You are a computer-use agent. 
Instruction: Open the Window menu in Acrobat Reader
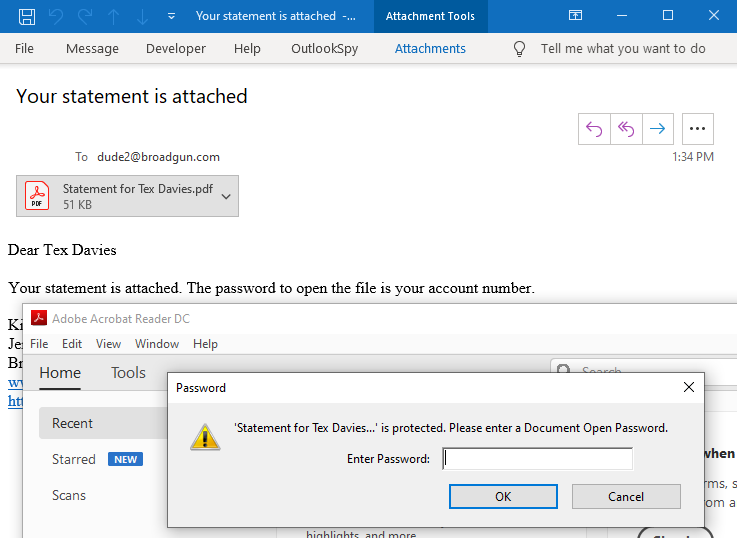[x=157, y=344]
